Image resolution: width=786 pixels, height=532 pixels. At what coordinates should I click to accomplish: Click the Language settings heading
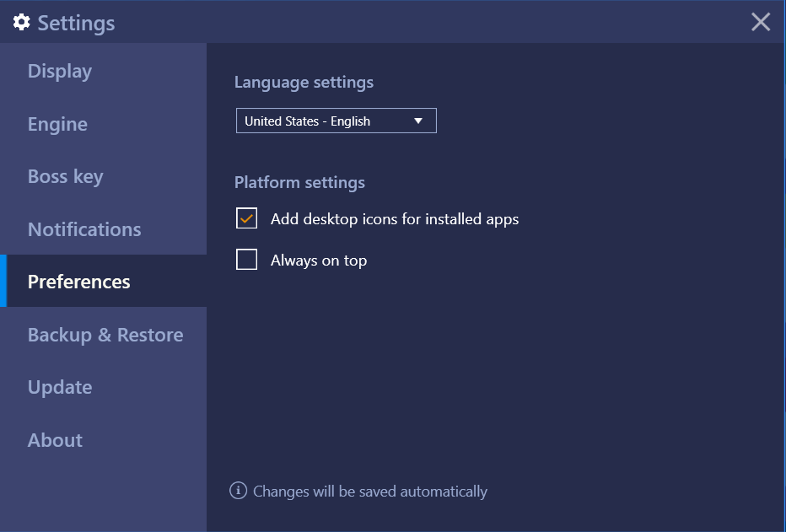point(304,82)
